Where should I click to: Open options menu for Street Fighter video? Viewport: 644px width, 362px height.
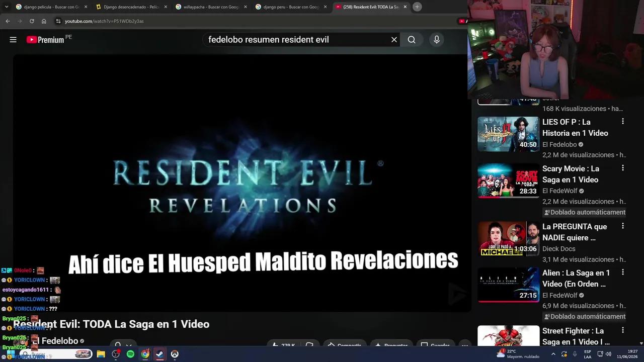pyautogui.click(x=623, y=331)
